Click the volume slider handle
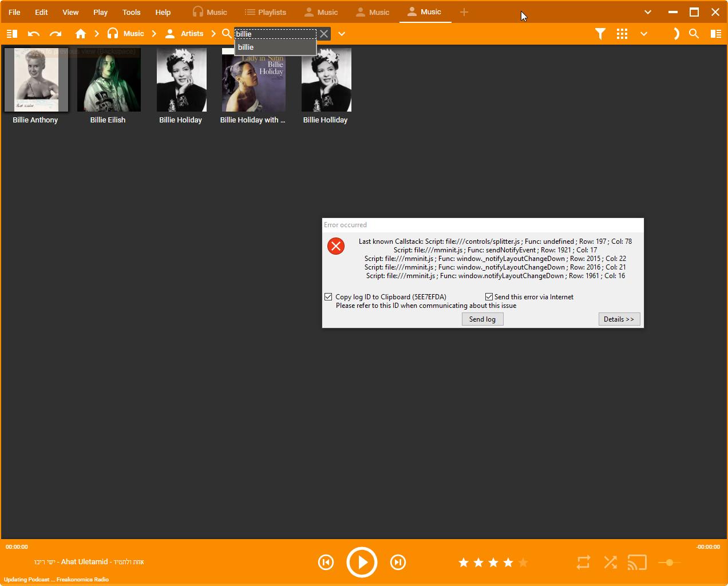This screenshot has width=728, height=586. click(x=669, y=563)
